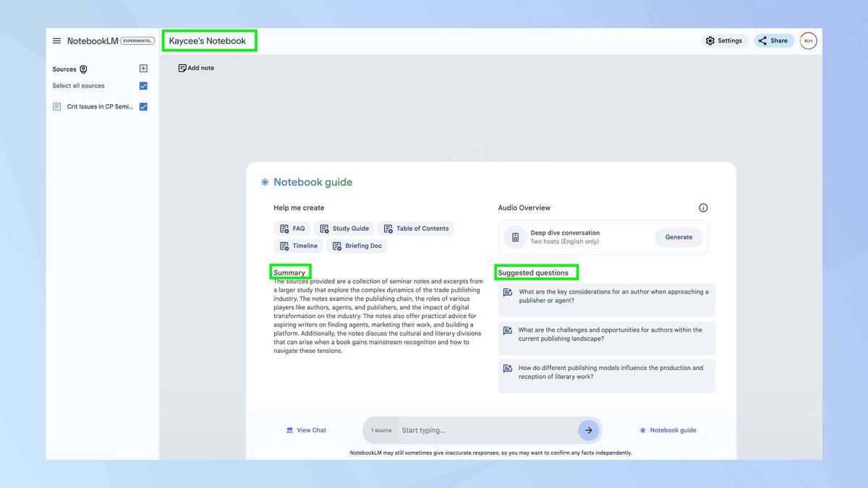This screenshot has height=488, width=868.
Task: Click the speaker icon on Deep dive conversation
Action: pos(515,236)
